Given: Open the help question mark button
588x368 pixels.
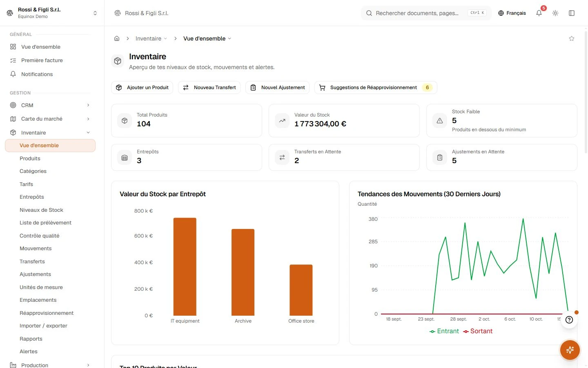Looking at the screenshot, I should click(569, 320).
